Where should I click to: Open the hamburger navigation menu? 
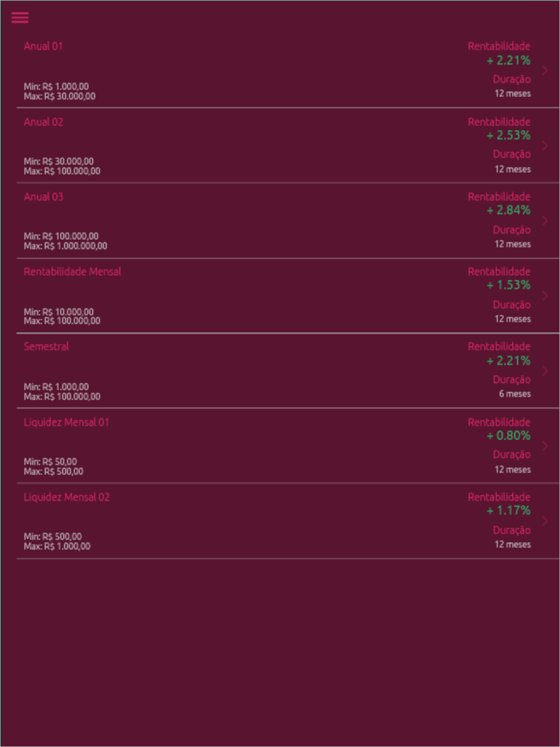click(x=19, y=18)
